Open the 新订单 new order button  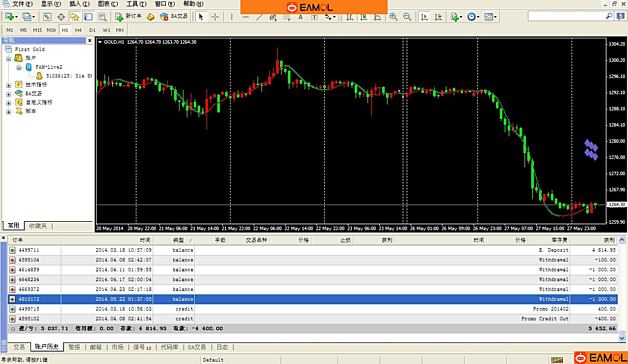point(129,17)
